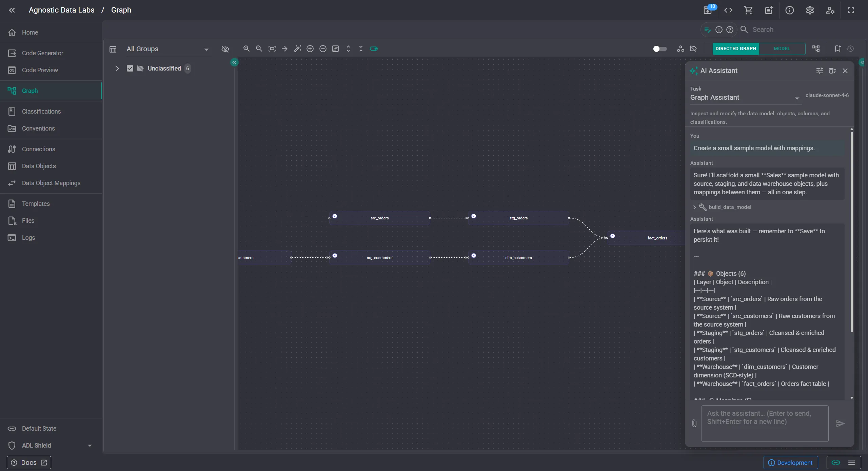Click the hierarchy tree icon beside Model
868x471 pixels.
[816, 49]
